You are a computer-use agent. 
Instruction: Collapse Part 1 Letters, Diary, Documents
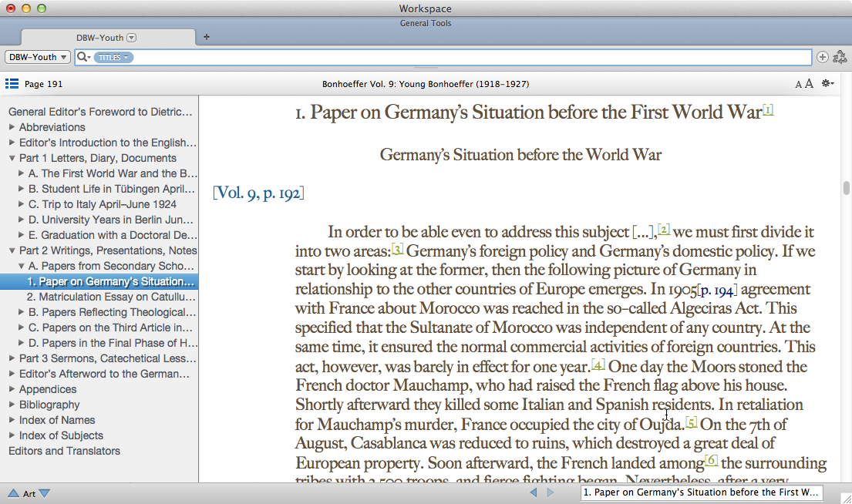[x=12, y=158]
